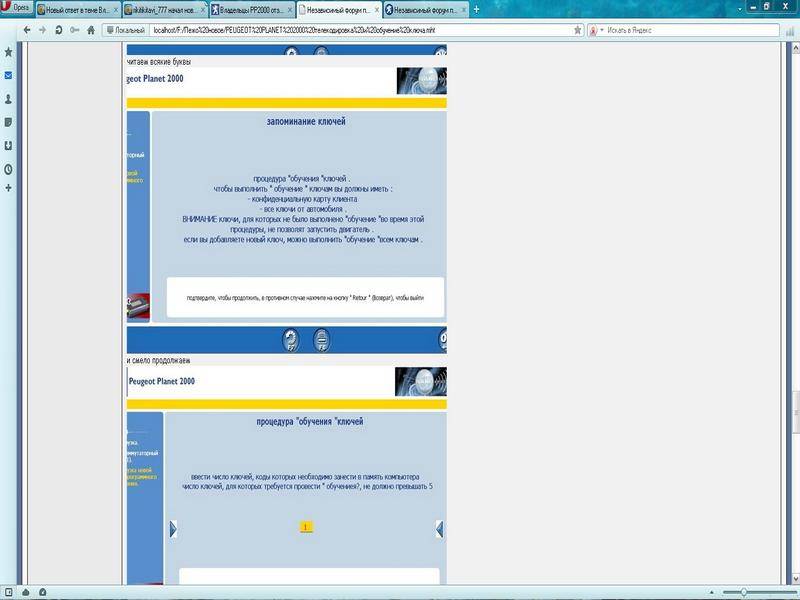Click the yellow key number field
The width and height of the screenshot is (800, 600).
click(306, 526)
